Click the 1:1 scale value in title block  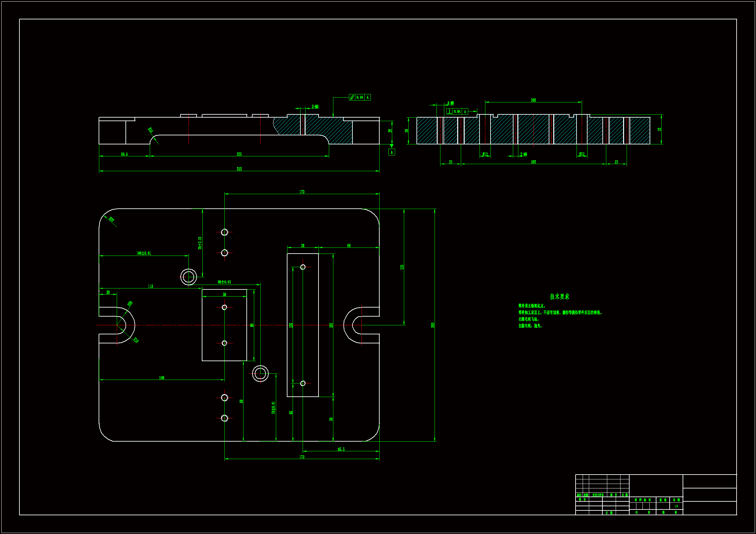pos(676,506)
